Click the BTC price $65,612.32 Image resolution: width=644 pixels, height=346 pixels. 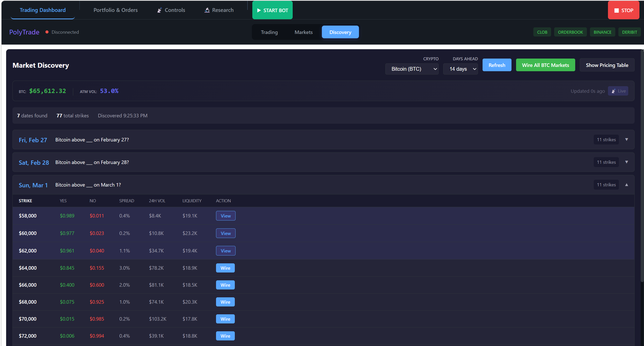[47, 91]
